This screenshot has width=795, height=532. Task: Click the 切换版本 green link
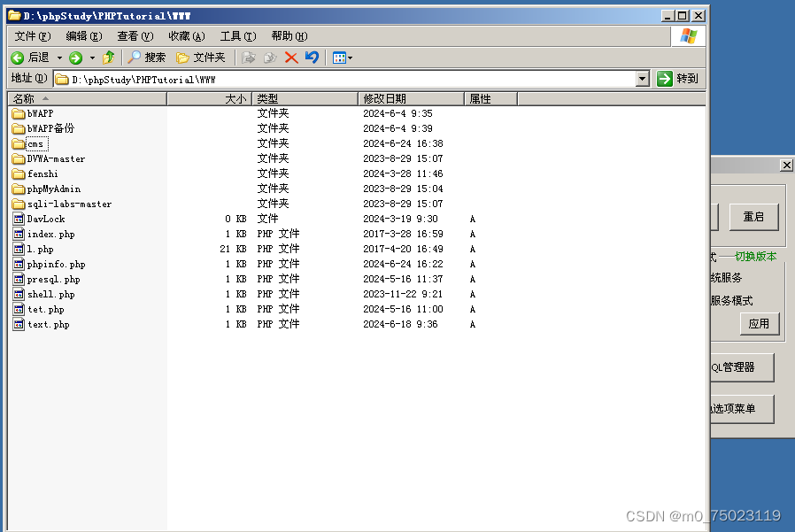click(x=757, y=257)
